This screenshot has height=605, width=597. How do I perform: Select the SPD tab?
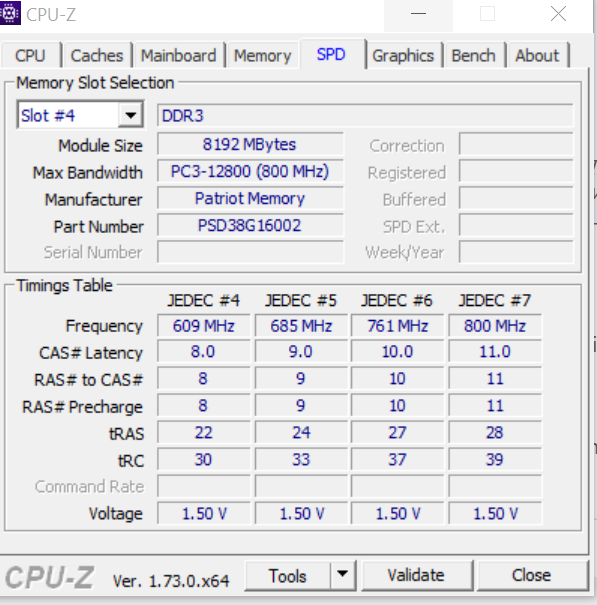tap(331, 54)
